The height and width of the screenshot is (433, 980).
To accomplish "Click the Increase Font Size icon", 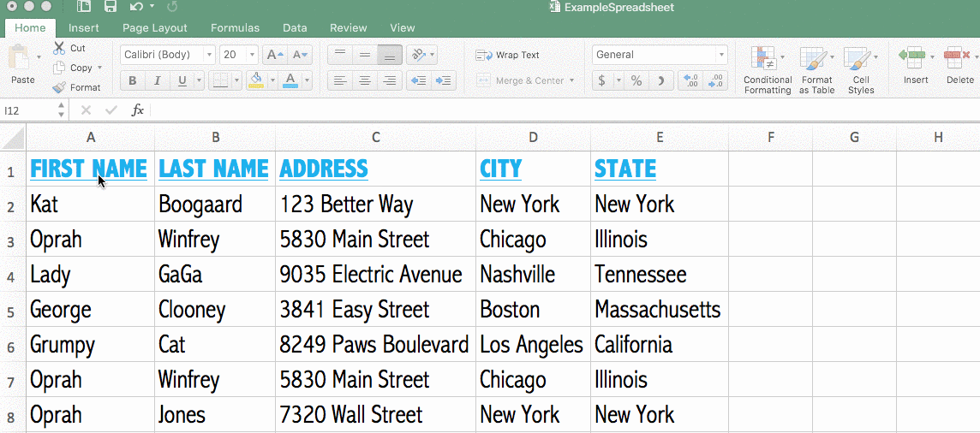I will pos(275,55).
